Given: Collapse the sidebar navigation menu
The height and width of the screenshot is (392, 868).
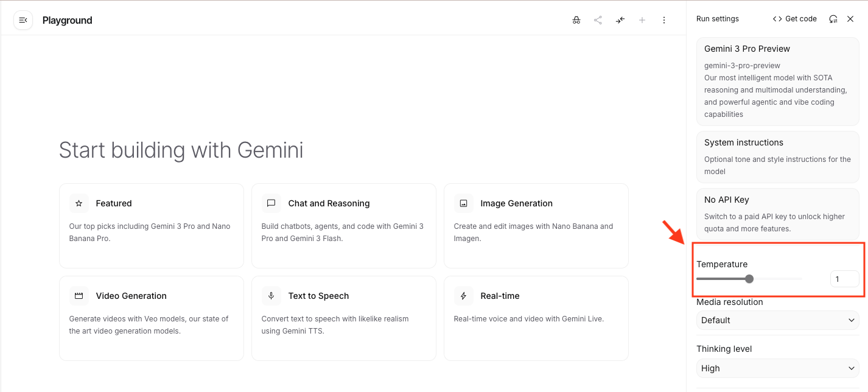Looking at the screenshot, I should coord(23,20).
